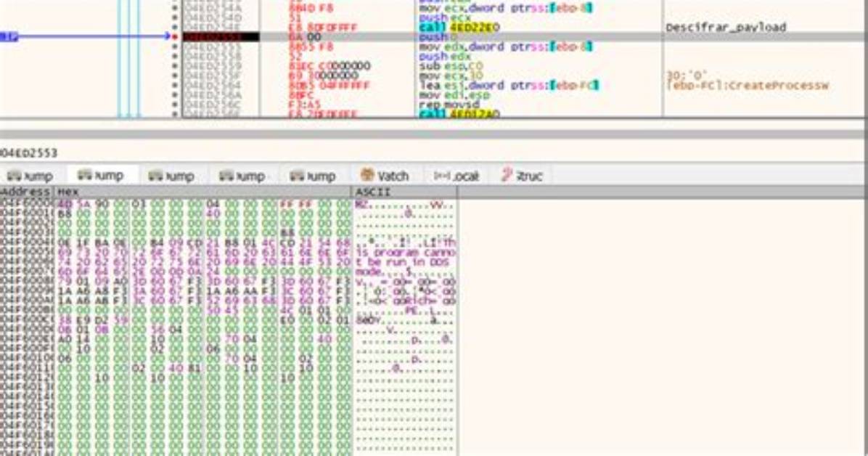Image resolution: width=868 pixels, height=456 pixels.
Task: Select the Descifrar_payload comment
Action: click(x=726, y=27)
